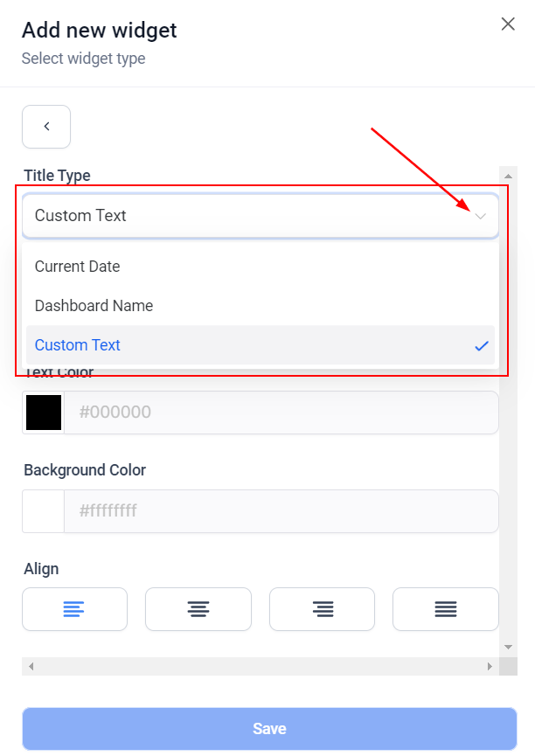Align title text to the right
This screenshot has width=535, height=756.
[322, 609]
